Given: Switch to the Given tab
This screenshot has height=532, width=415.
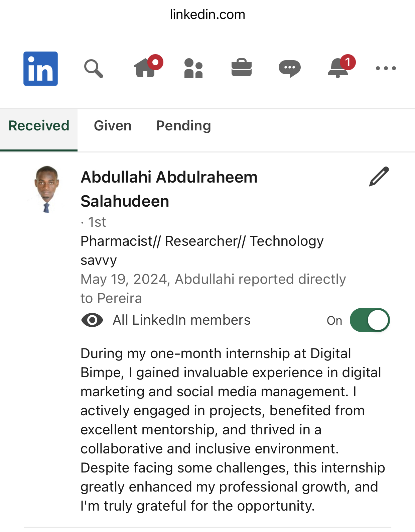Looking at the screenshot, I should point(113,126).
